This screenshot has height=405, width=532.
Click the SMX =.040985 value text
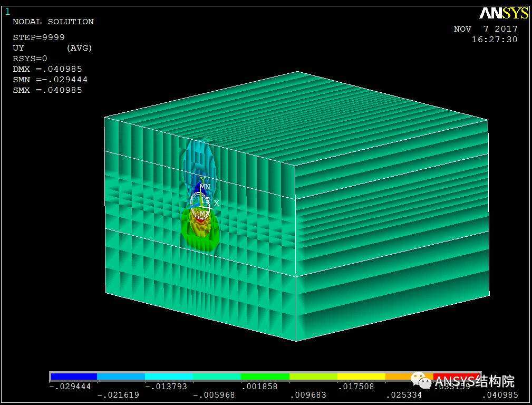tap(47, 90)
